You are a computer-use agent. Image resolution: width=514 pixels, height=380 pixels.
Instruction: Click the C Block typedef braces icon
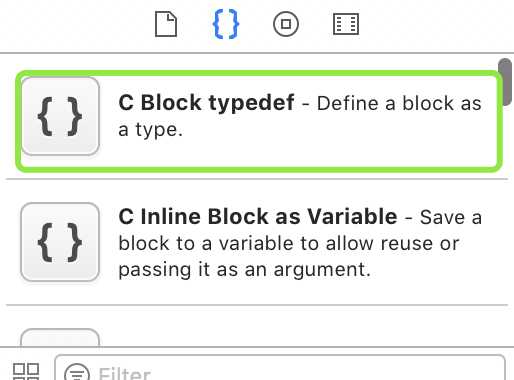click(60, 116)
